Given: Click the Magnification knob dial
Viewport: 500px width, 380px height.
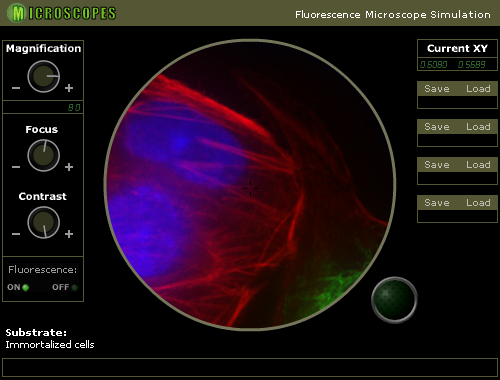Looking at the screenshot, I should 44,76.
